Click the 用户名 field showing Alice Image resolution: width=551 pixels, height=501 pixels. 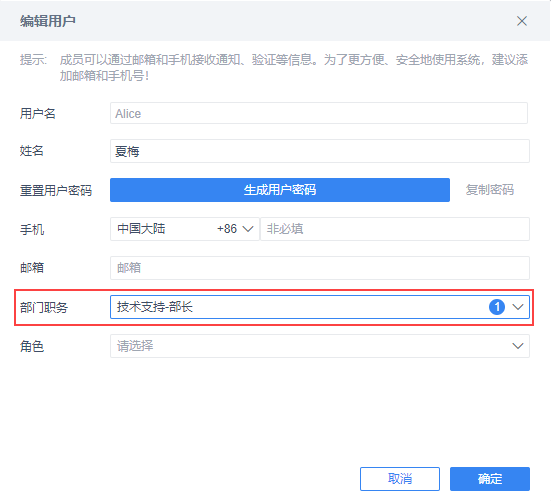(319, 113)
